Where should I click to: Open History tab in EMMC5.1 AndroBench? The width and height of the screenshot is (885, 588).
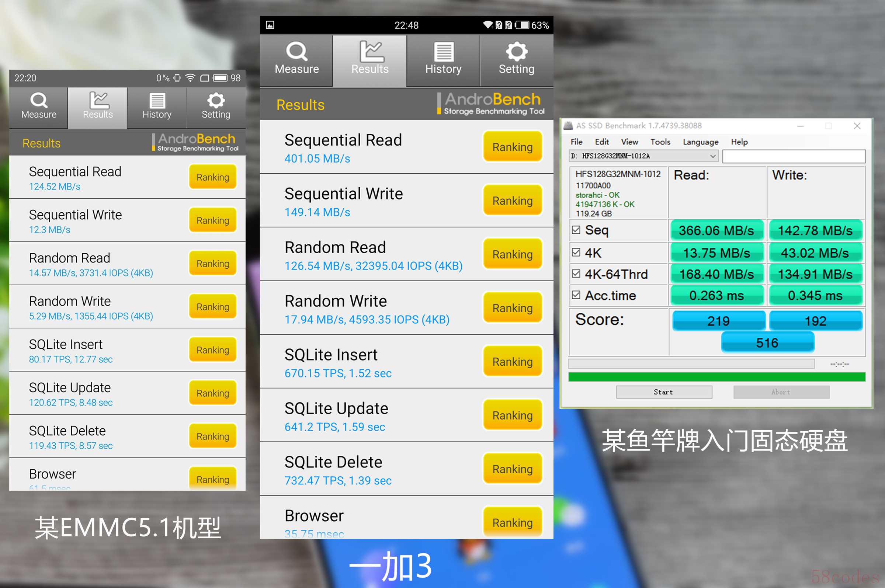click(157, 107)
